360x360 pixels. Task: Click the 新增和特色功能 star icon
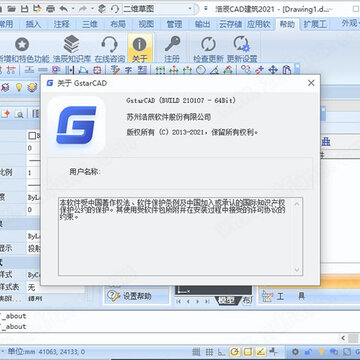coord(22,44)
